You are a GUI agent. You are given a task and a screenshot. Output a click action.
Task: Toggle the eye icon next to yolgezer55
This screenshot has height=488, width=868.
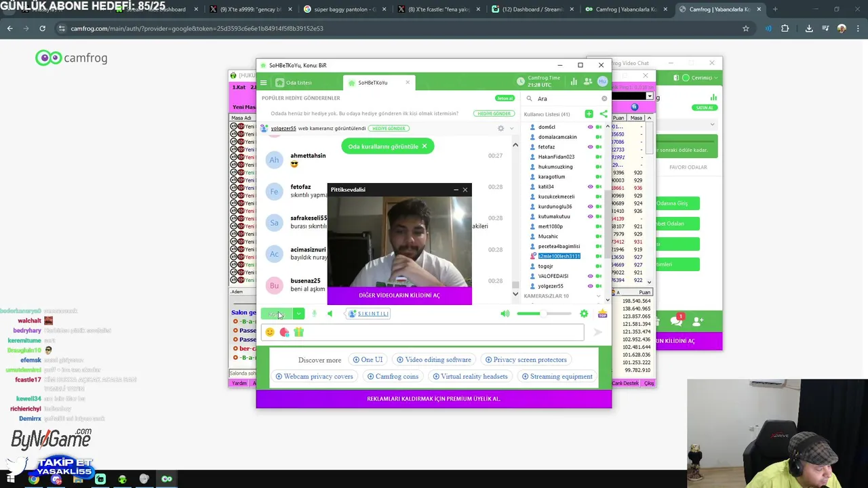pos(590,286)
